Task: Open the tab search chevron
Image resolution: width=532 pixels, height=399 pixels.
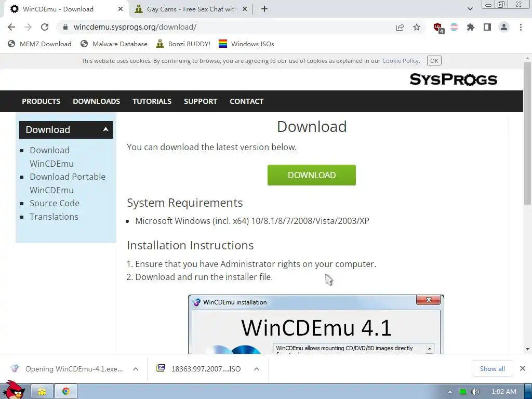Action: pos(470,9)
